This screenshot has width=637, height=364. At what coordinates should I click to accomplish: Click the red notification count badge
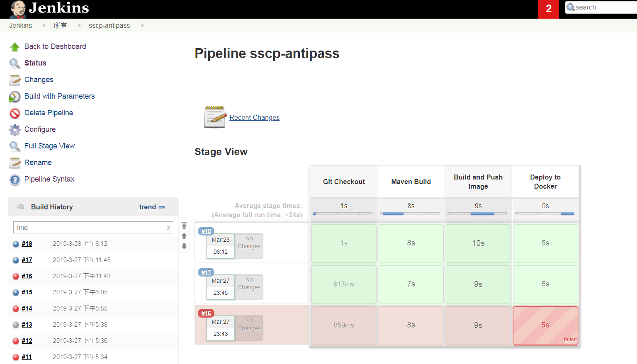pos(548,9)
